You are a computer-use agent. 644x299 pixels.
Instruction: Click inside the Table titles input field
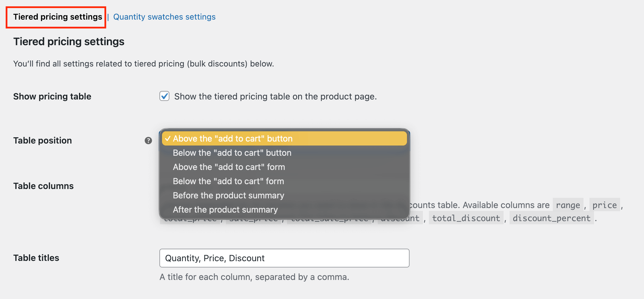pos(284,258)
